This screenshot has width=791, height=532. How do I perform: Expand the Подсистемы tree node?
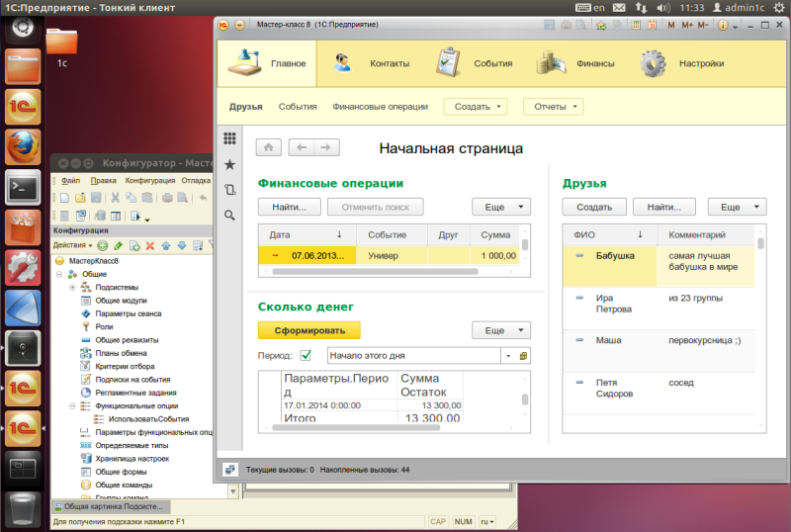[72, 287]
